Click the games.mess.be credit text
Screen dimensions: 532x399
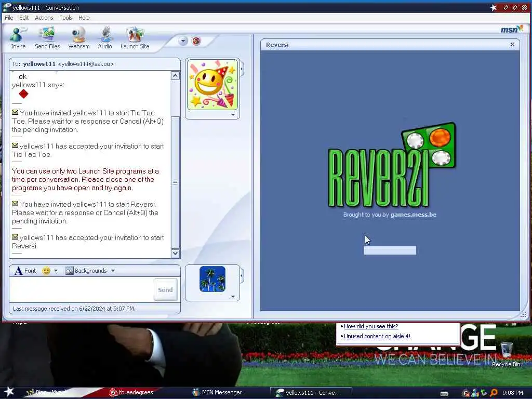click(x=413, y=215)
